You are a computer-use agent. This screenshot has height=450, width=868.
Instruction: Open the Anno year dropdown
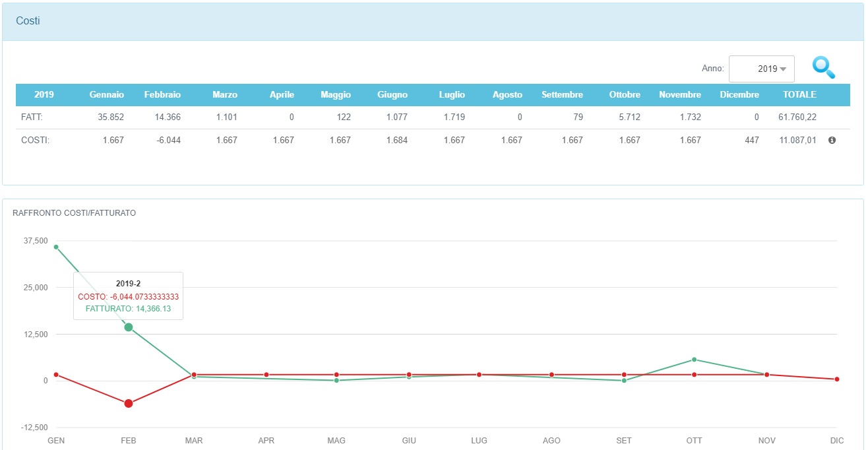(761, 69)
